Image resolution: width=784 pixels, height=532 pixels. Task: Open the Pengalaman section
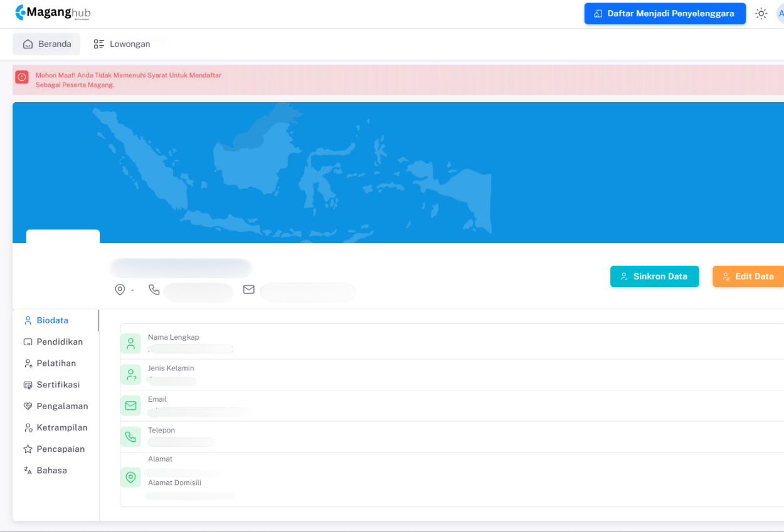(55, 406)
